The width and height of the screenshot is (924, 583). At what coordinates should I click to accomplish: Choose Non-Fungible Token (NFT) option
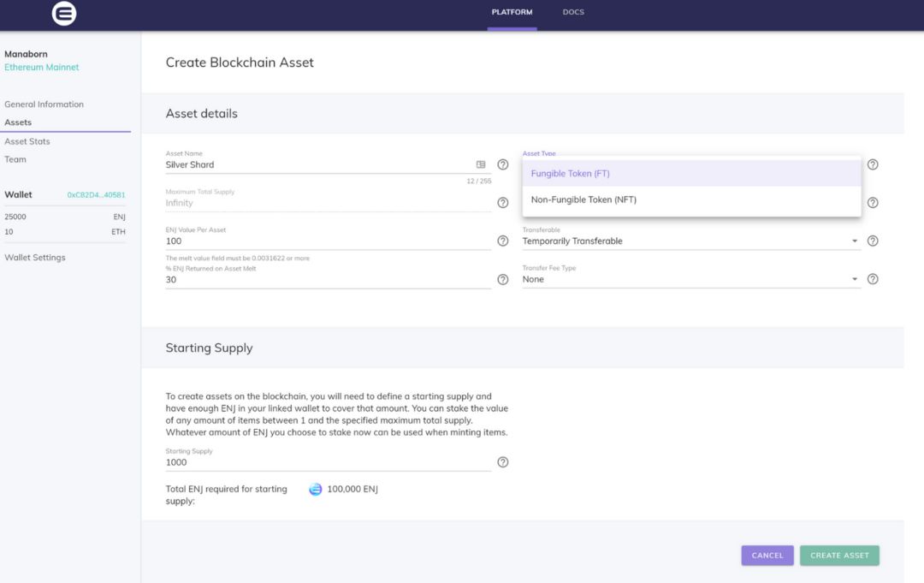[x=691, y=199]
